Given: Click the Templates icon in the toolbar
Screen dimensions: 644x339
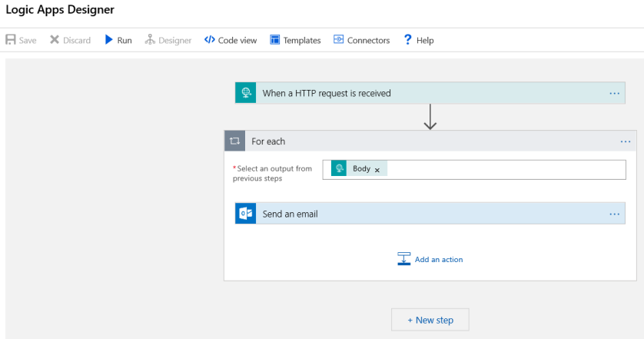Looking at the screenshot, I should tap(275, 40).
